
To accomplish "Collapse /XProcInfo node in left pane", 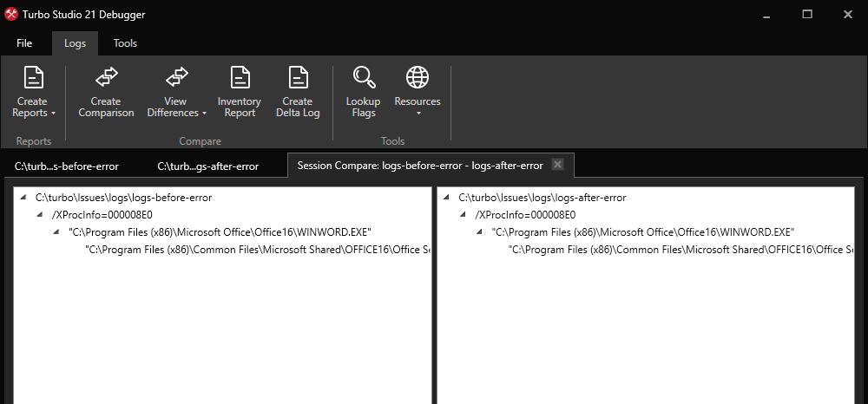I will (40, 215).
